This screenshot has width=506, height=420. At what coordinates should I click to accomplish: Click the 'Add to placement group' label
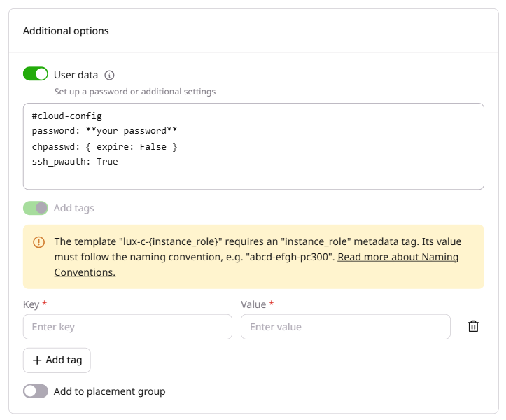click(109, 391)
